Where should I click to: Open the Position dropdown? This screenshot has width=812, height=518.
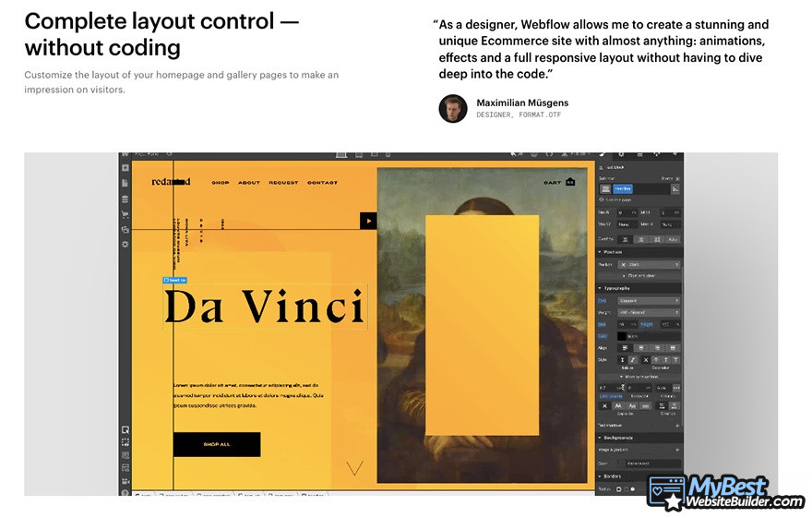[x=649, y=265]
